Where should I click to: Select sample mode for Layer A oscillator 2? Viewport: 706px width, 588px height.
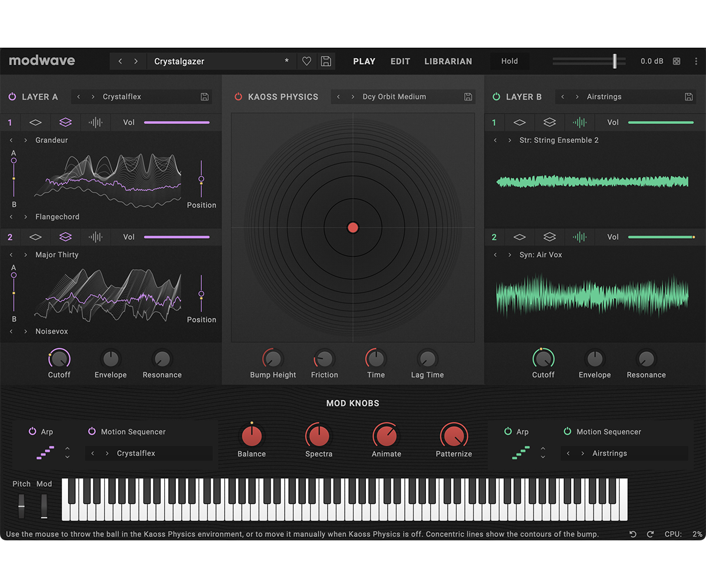point(95,237)
